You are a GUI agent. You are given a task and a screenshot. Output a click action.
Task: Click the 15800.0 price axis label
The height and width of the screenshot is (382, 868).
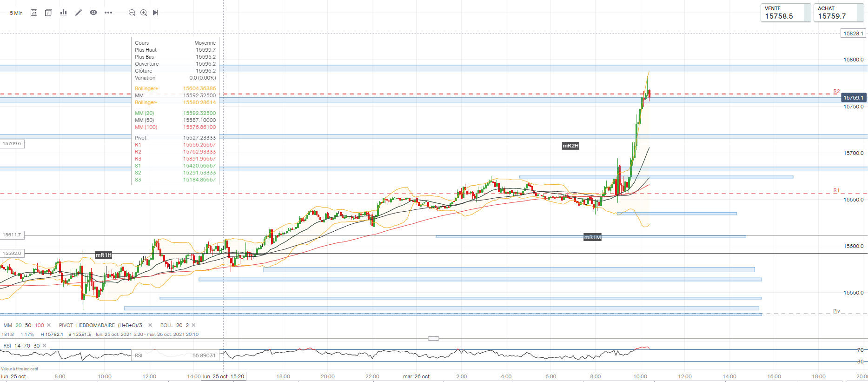click(854, 60)
